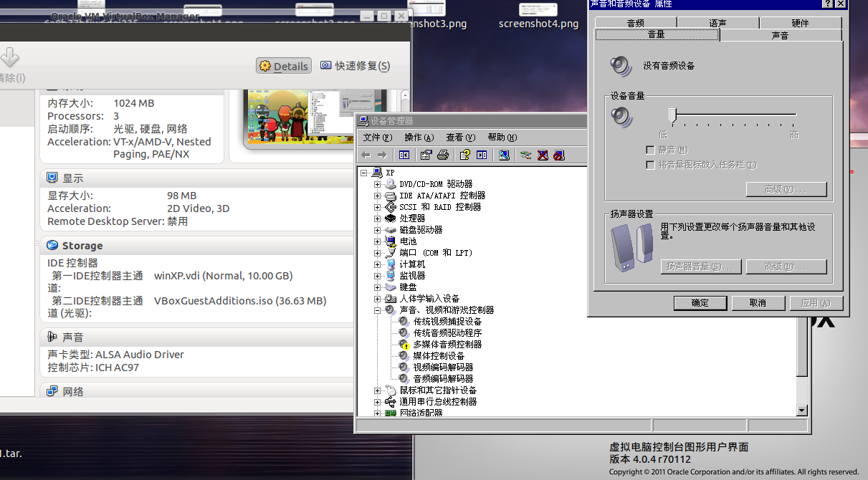
Task: Click the 扬声器音量(S)... button
Action: pos(700,267)
